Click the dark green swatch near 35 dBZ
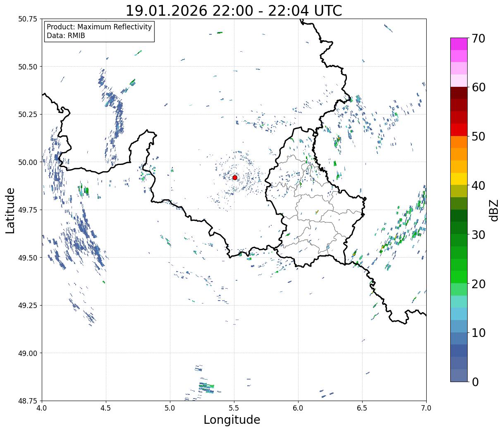Viewport: 504px width, 430px height. tap(459, 216)
